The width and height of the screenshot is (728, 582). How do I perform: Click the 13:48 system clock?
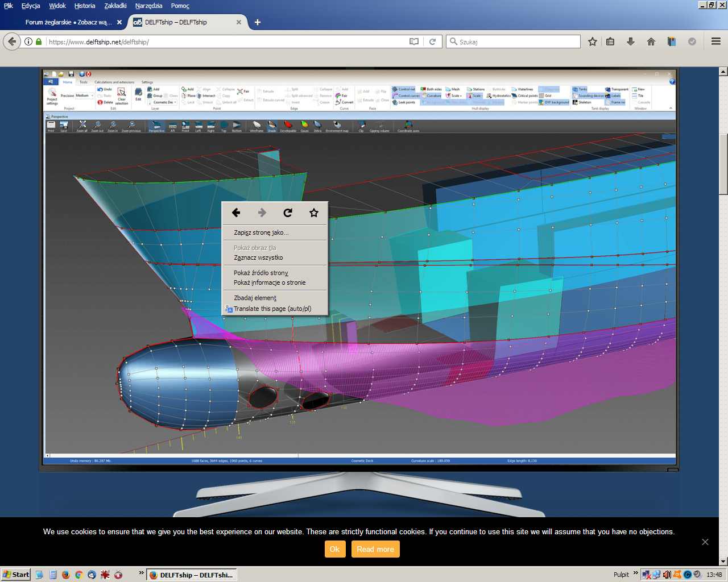click(x=714, y=575)
